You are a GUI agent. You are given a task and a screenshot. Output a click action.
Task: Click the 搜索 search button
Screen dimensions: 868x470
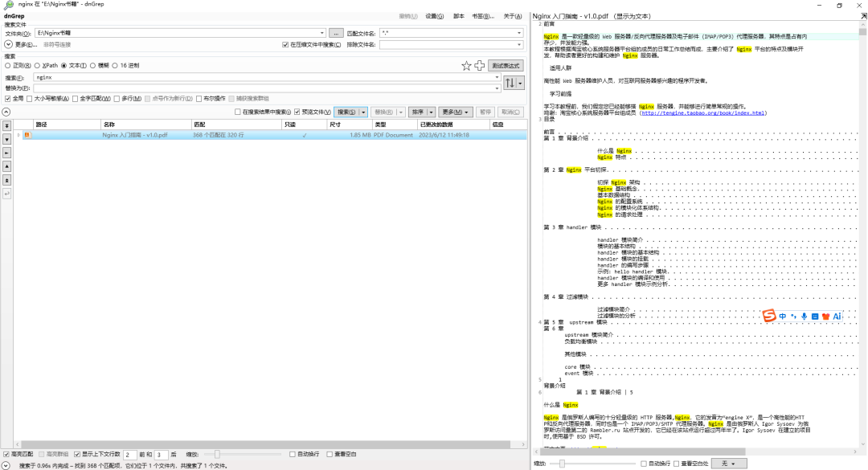click(x=346, y=112)
